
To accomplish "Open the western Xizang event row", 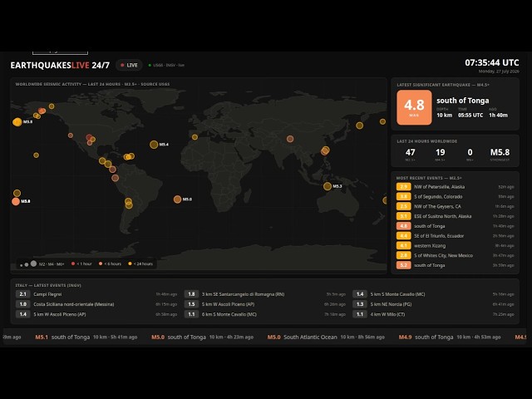I will [455, 246].
